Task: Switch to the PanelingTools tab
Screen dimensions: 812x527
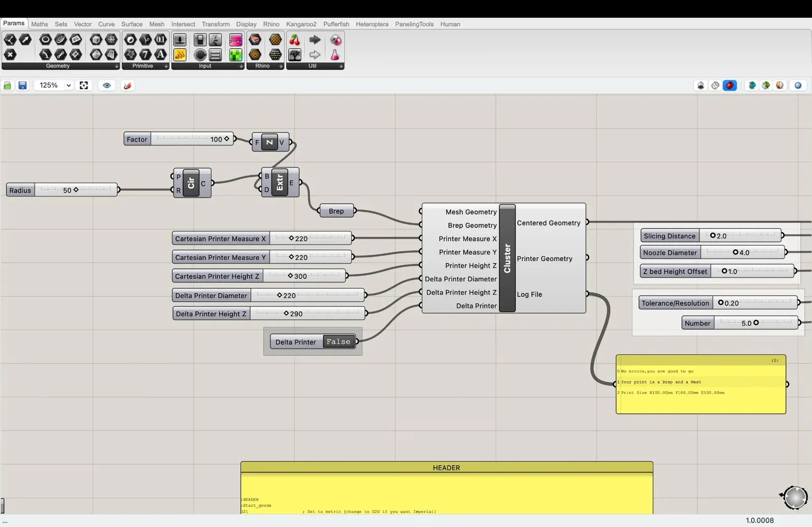Action: click(x=414, y=24)
